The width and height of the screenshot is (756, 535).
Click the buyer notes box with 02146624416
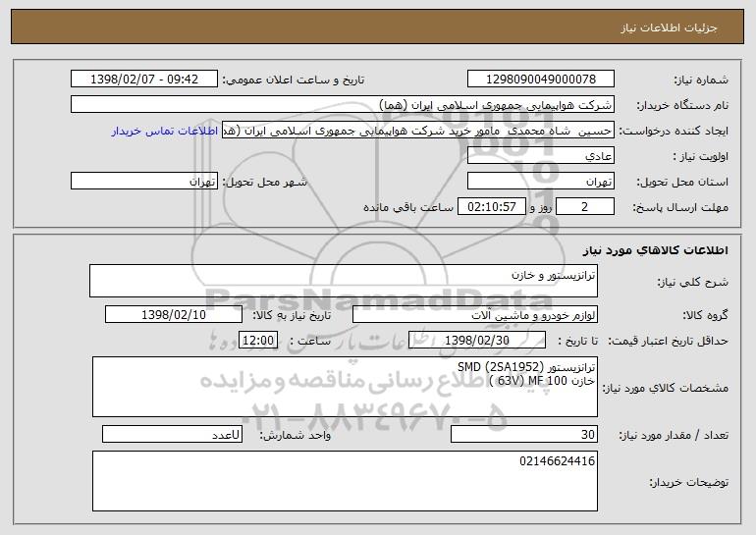tap(345, 481)
